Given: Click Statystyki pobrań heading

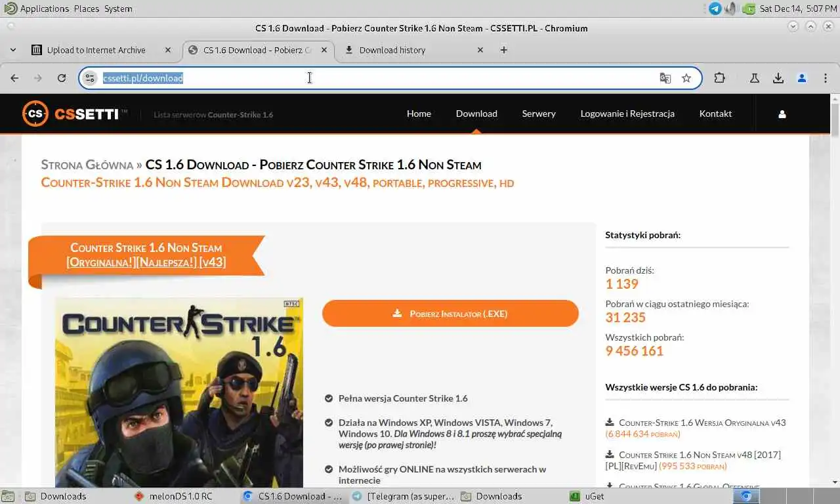Looking at the screenshot, I should pos(642,235).
